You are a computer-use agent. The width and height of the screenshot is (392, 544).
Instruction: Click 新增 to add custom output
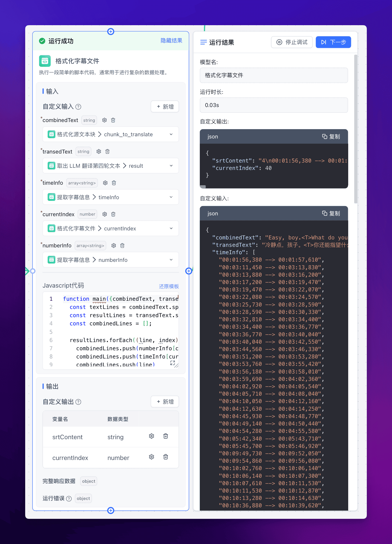tap(165, 402)
